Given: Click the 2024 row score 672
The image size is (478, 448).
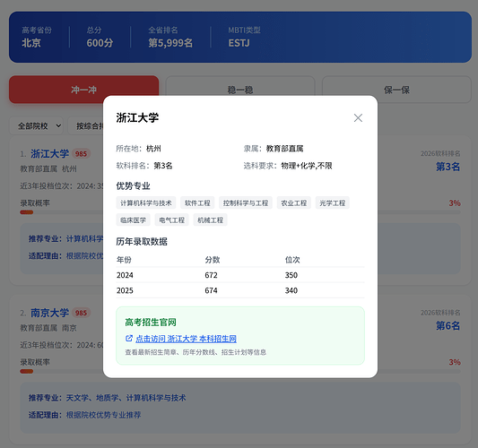Looking at the screenshot, I should [211, 275].
